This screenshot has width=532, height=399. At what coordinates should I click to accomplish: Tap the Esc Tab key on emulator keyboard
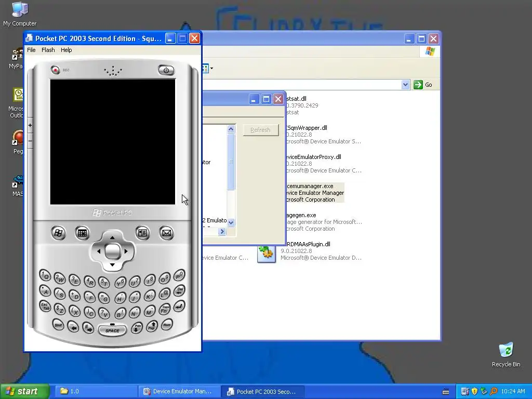(45, 306)
